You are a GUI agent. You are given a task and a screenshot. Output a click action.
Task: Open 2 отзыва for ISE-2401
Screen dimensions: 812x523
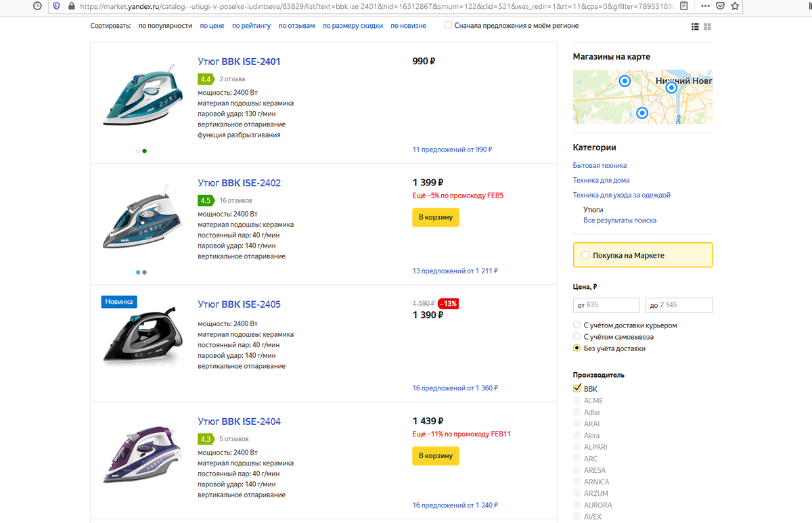[232, 79]
